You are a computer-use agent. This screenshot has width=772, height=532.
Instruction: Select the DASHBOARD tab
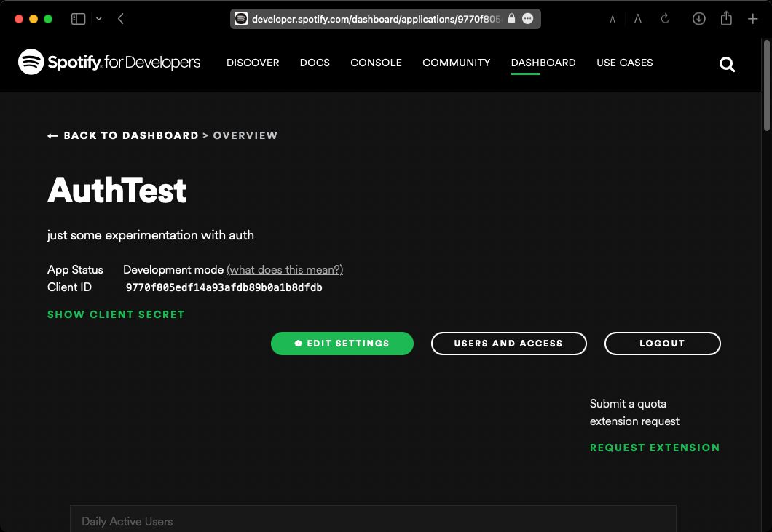(x=543, y=63)
